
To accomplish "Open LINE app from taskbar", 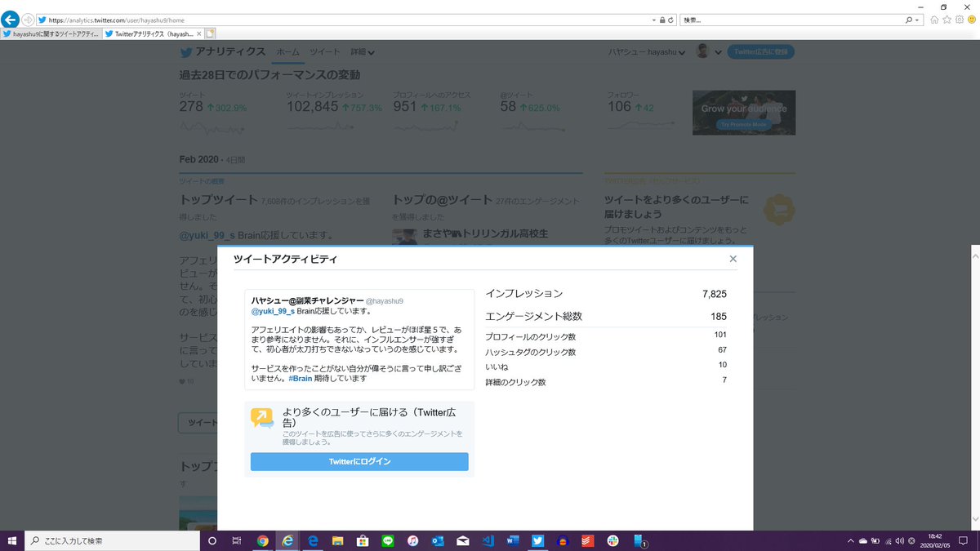I will tap(387, 540).
